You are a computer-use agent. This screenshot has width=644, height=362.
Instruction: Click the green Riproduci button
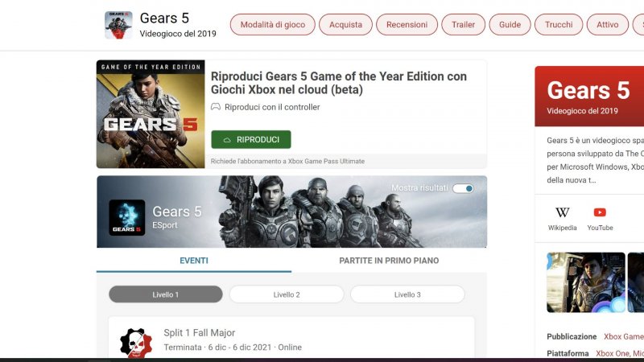[251, 139]
